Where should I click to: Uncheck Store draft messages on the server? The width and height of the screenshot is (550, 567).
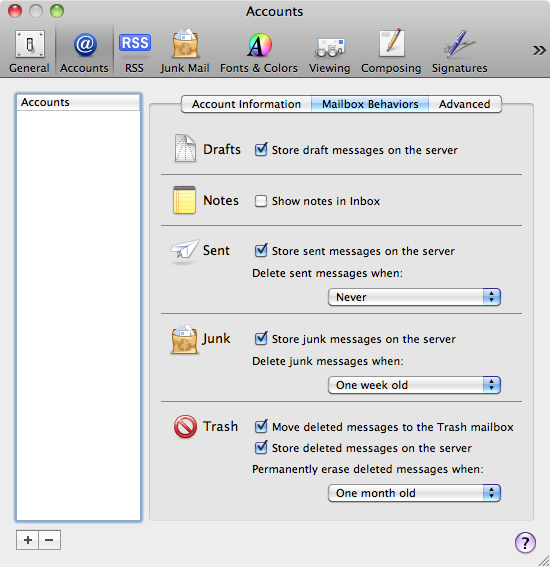(x=261, y=150)
